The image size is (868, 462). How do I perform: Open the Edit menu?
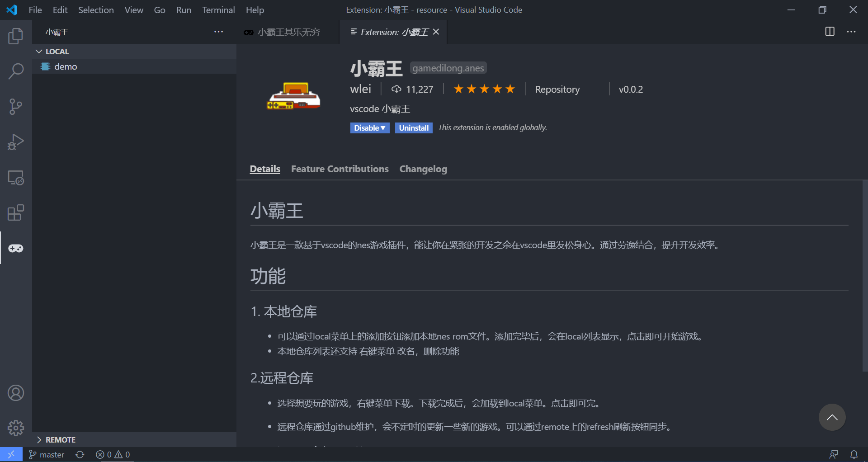tap(60, 10)
